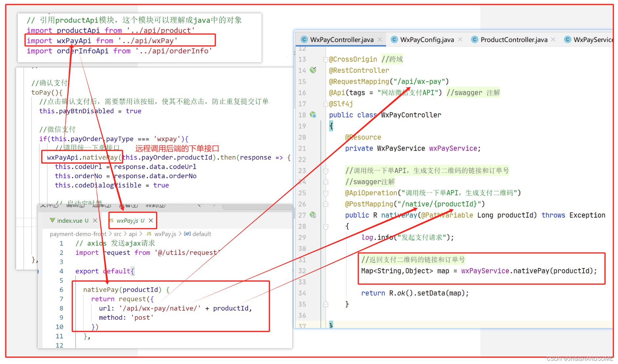618x364 pixels.
Task: Click the api breadcrumb segment
Action: click(x=133, y=234)
